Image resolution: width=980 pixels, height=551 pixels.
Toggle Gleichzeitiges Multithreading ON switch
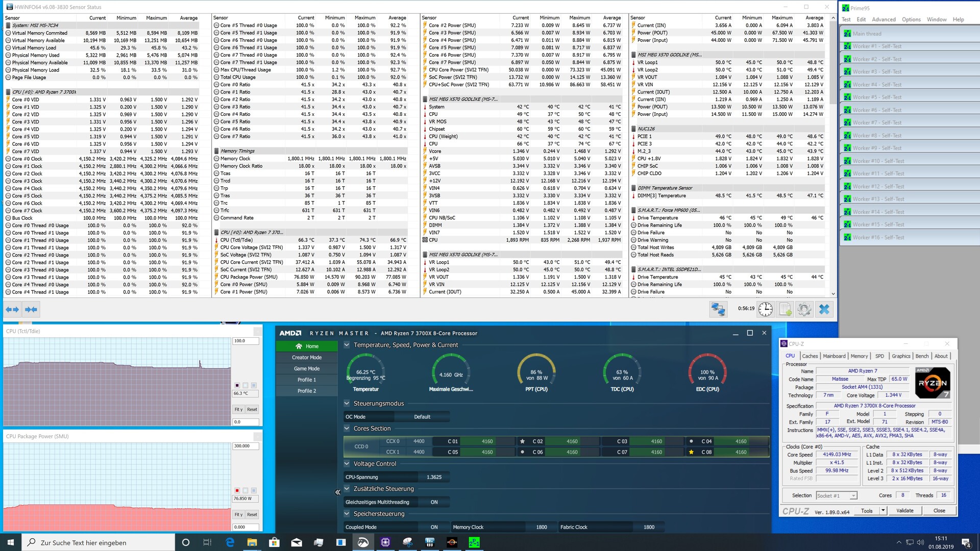(434, 502)
